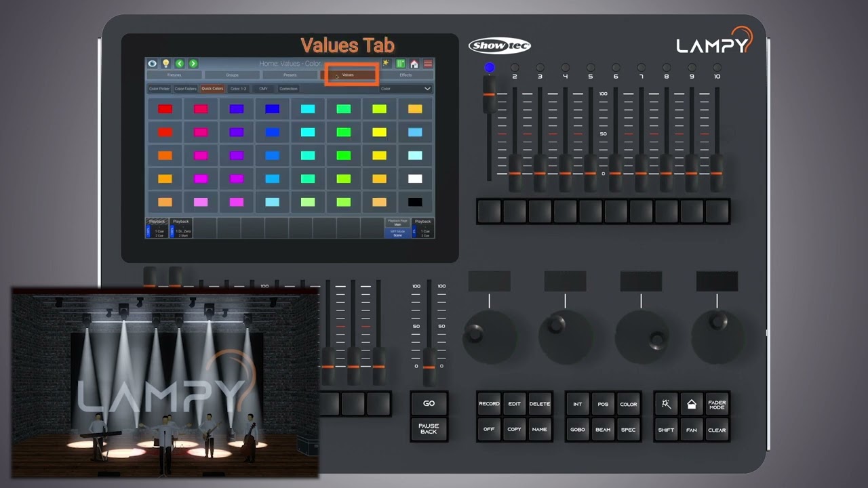Click the rightmost encoder wheel
Viewport: 868px width, 488px height.
[717, 338]
